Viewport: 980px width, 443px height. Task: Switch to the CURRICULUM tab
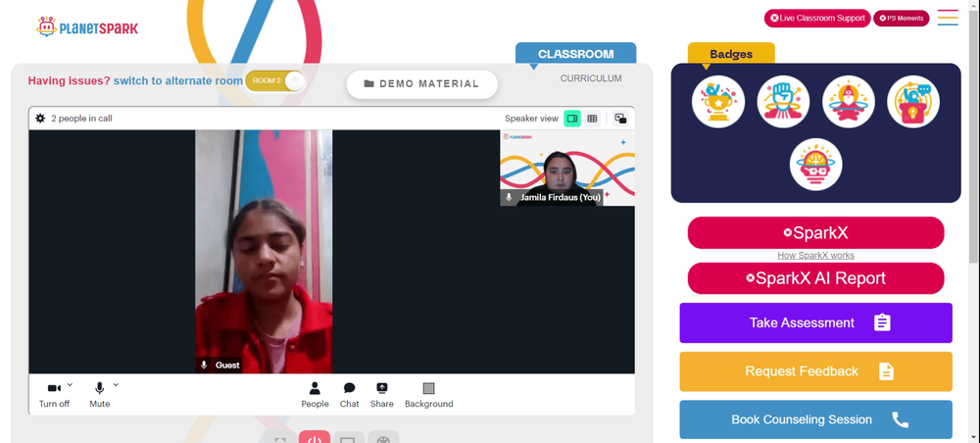pyautogui.click(x=591, y=78)
